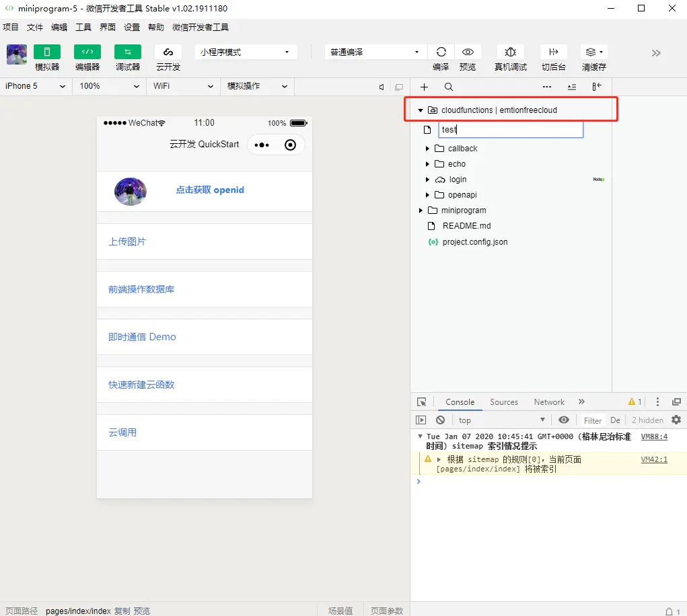Start 真机调试 real device debugging
This screenshot has width=687, height=616.
click(x=511, y=52)
